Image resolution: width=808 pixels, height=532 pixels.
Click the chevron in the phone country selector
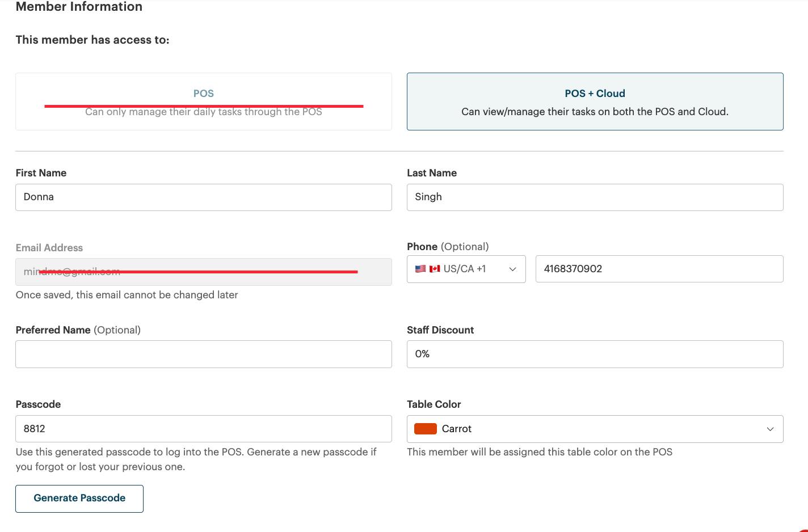(x=512, y=269)
